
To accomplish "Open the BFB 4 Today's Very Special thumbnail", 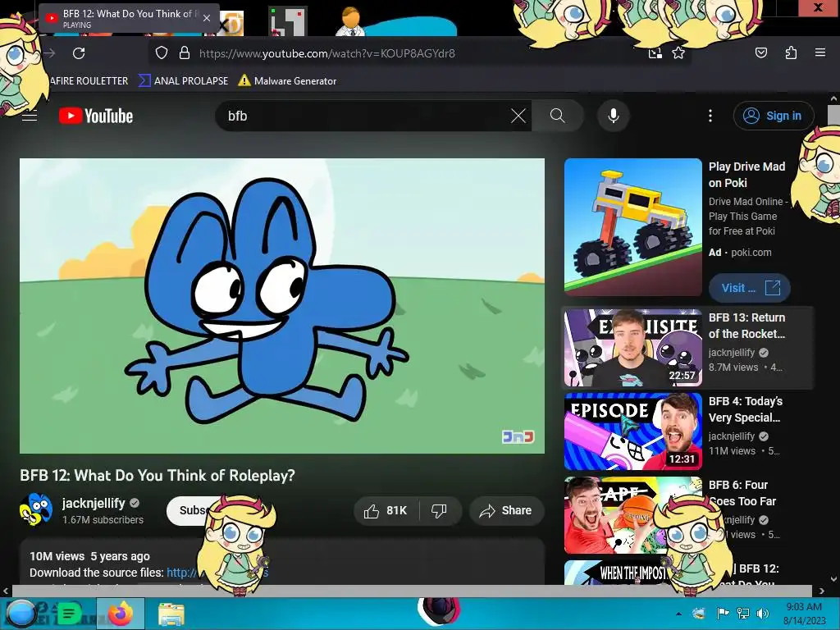I will pyautogui.click(x=632, y=431).
